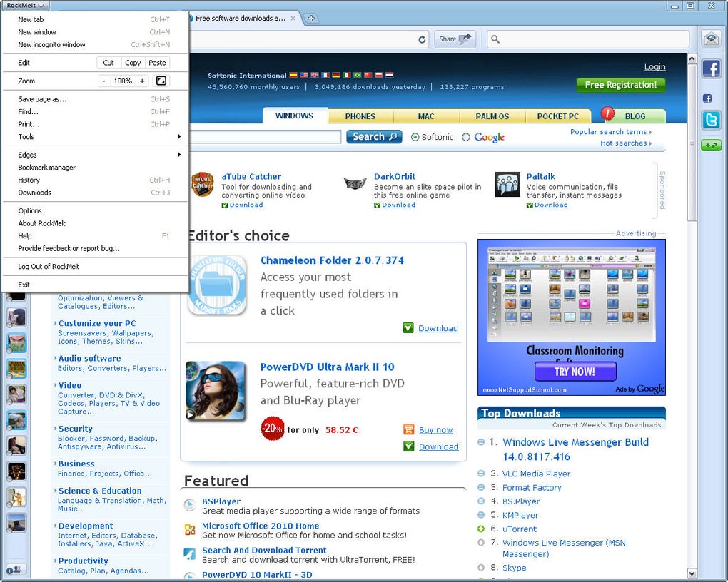Screen dimensions: 728x582
Task: Expand the Customize your PC category
Action: pyautogui.click(x=97, y=324)
